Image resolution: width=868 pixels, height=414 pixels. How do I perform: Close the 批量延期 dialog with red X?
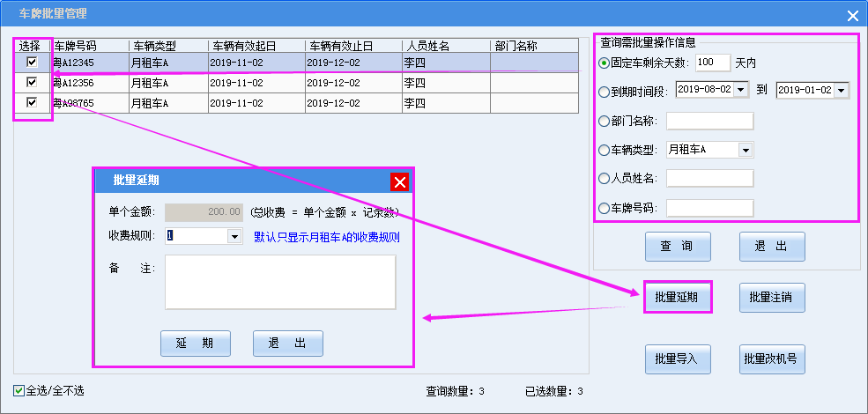[x=400, y=181]
